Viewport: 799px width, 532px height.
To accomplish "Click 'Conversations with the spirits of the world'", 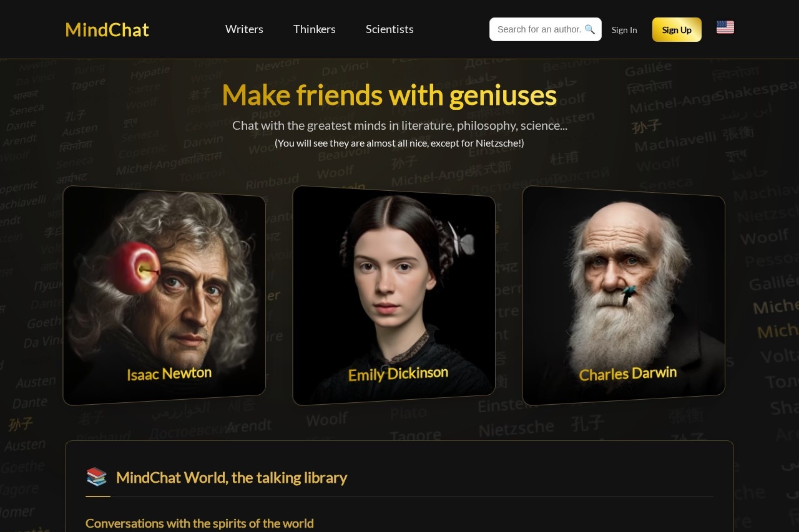I will pos(200,523).
